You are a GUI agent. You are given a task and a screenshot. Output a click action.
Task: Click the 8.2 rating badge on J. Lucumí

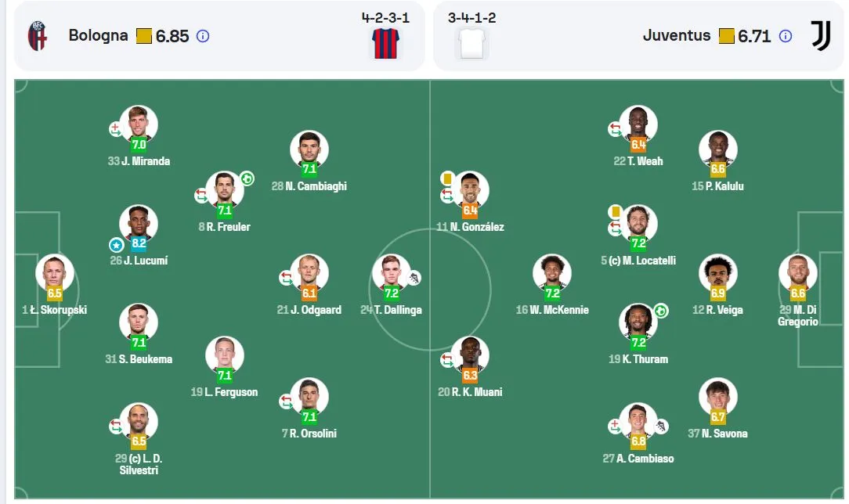click(139, 243)
